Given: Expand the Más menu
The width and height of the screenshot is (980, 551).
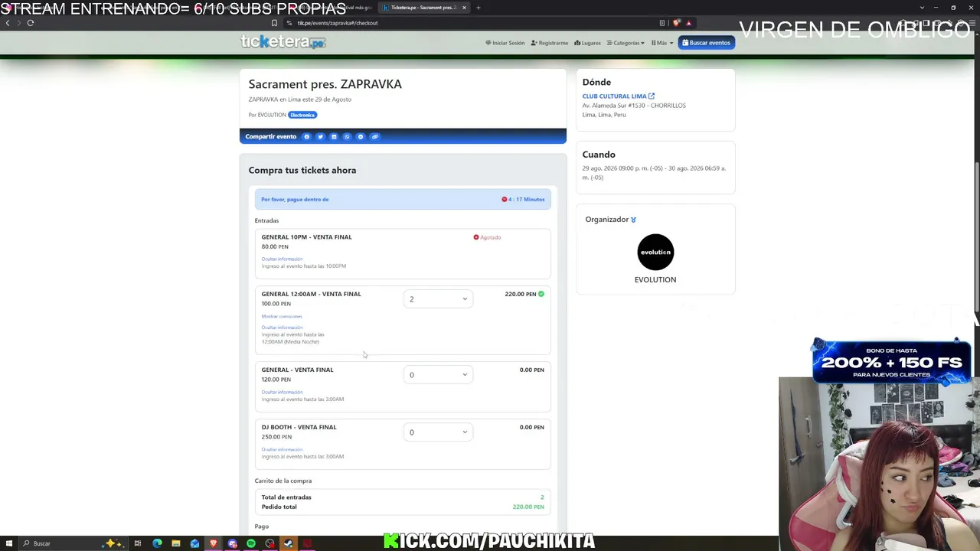Looking at the screenshot, I should 662,43.
